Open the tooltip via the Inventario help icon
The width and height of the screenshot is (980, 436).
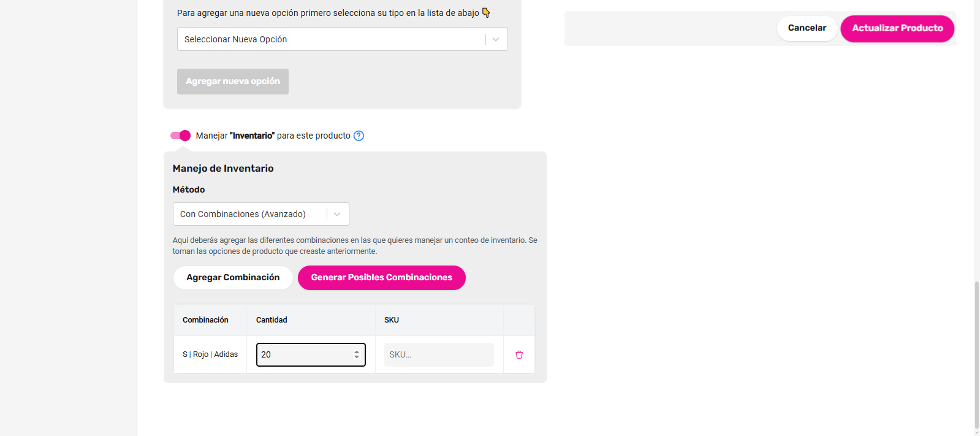pyautogui.click(x=359, y=136)
